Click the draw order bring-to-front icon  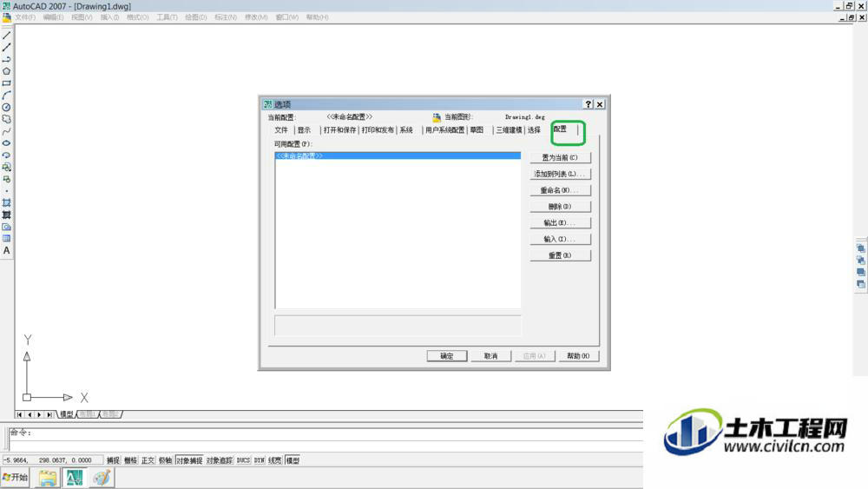pos(861,248)
